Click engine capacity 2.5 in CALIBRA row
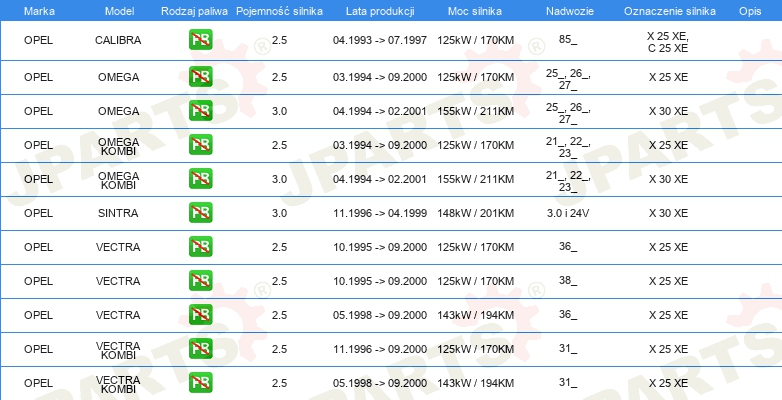 [x=279, y=40]
